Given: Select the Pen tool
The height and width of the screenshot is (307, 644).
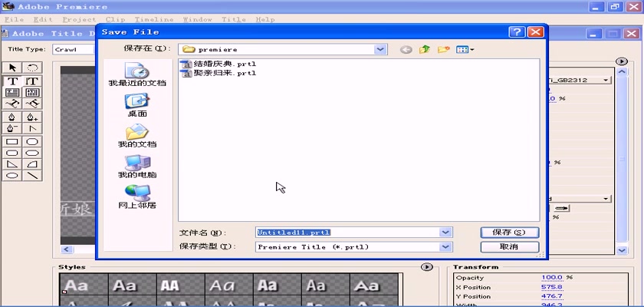Looking at the screenshot, I should [12, 117].
